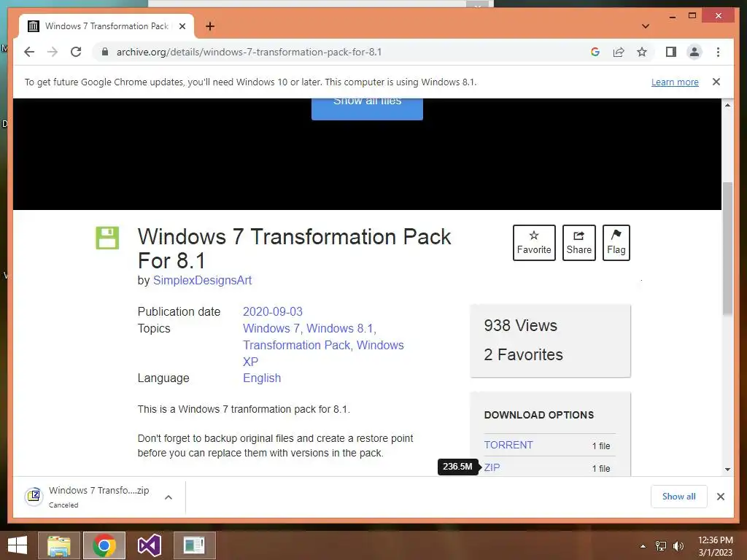Screen dimensions: 747x560
Task: Bookmark this page with star icon
Action: [x=642, y=52]
